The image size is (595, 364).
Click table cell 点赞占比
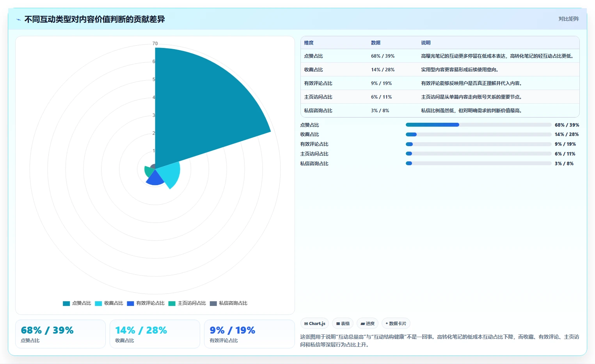click(314, 56)
